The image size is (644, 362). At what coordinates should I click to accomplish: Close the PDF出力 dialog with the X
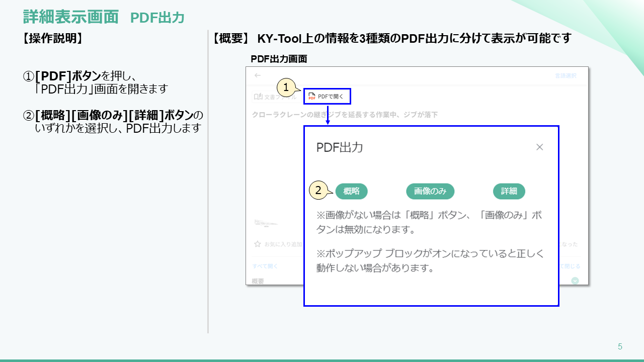click(540, 147)
